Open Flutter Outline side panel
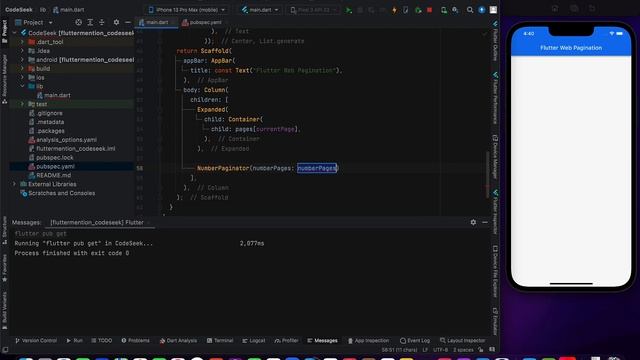The width and height of the screenshot is (640, 360). pyautogui.click(x=495, y=41)
